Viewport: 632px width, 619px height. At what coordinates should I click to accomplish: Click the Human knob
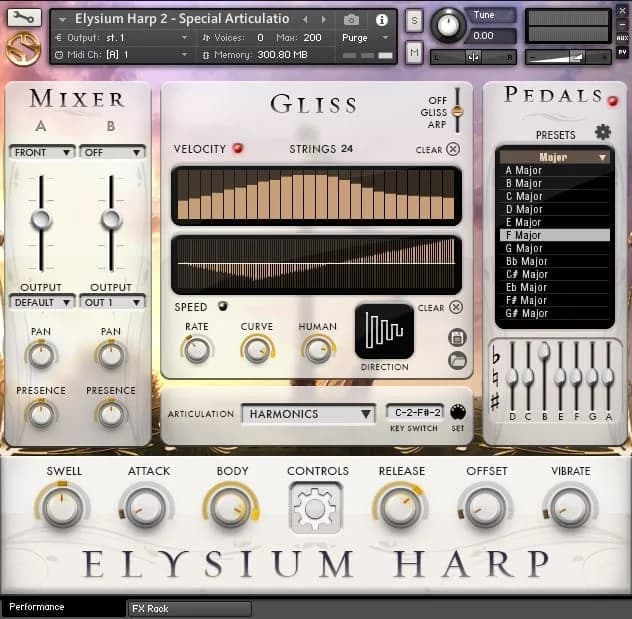318,350
